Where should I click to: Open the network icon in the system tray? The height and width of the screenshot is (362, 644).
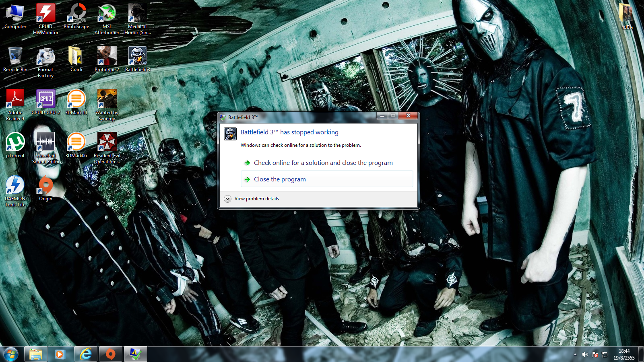pos(605,354)
